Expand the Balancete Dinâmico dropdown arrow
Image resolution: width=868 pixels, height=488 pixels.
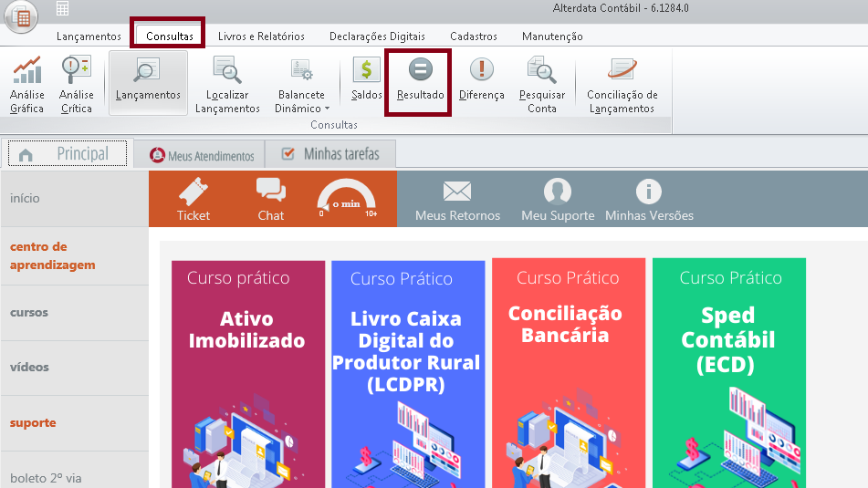[327, 109]
